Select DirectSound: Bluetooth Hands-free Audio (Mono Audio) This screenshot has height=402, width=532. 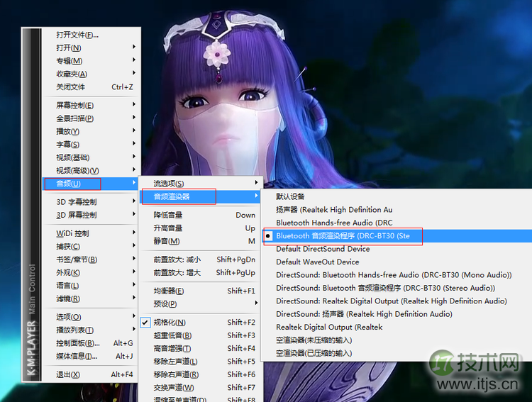click(397, 275)
